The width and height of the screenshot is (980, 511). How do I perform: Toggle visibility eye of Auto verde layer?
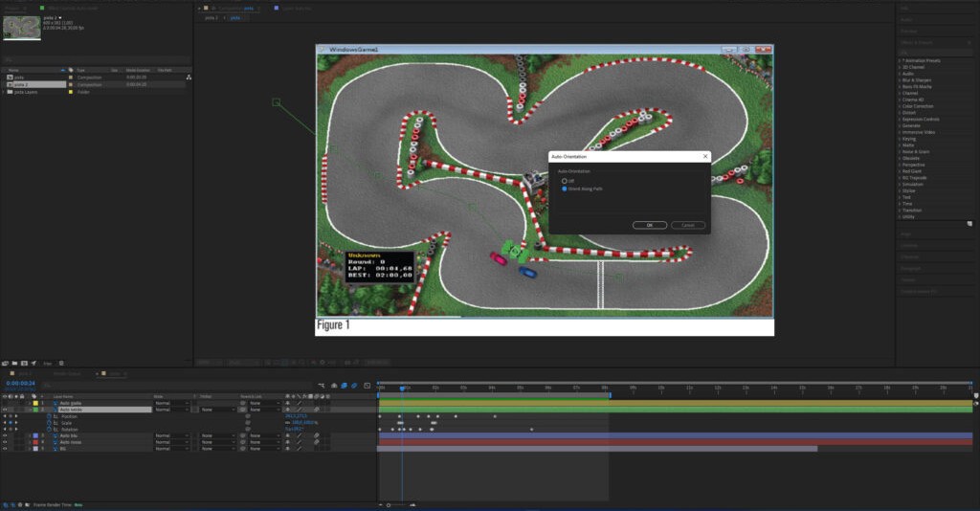click(5, 410)
